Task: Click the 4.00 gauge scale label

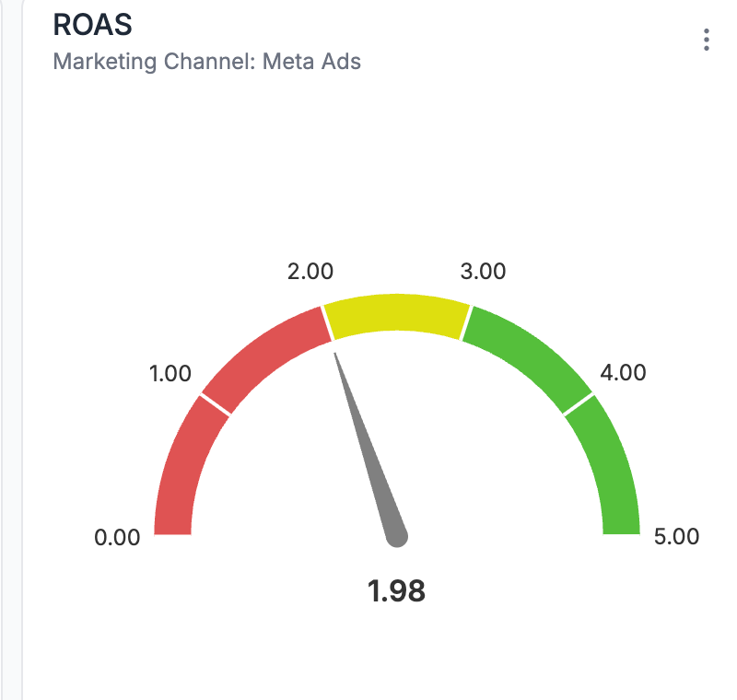Action: pyautogui.click(x=623, y=374)
